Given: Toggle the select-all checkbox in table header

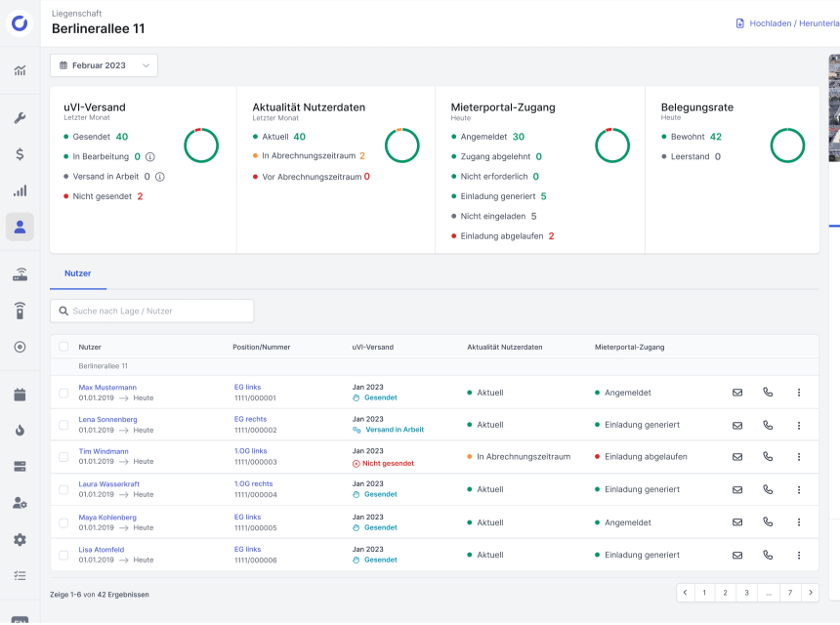Looking at the screenshot, I should 63,347.
